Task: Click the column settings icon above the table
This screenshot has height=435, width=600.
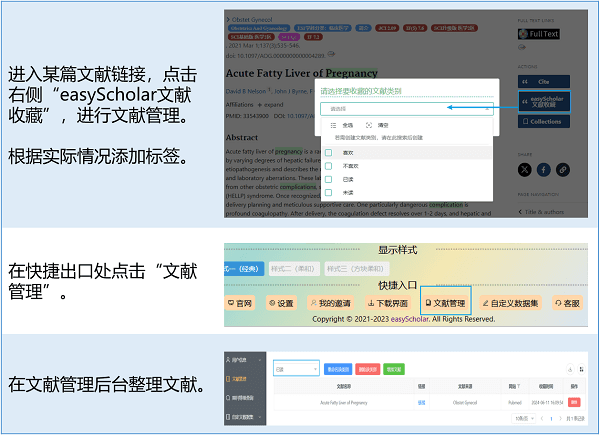Action: (582, 369)
